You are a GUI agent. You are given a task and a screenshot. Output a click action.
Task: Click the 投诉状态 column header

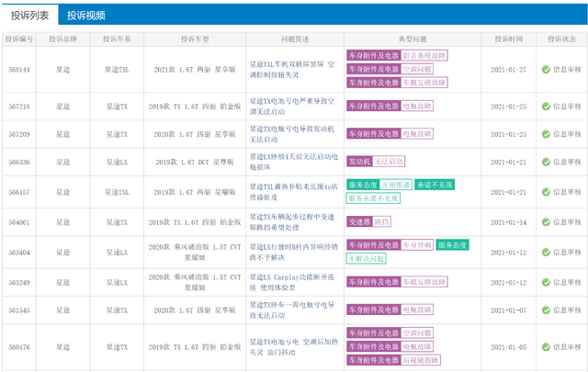click(x=560, y=39)
